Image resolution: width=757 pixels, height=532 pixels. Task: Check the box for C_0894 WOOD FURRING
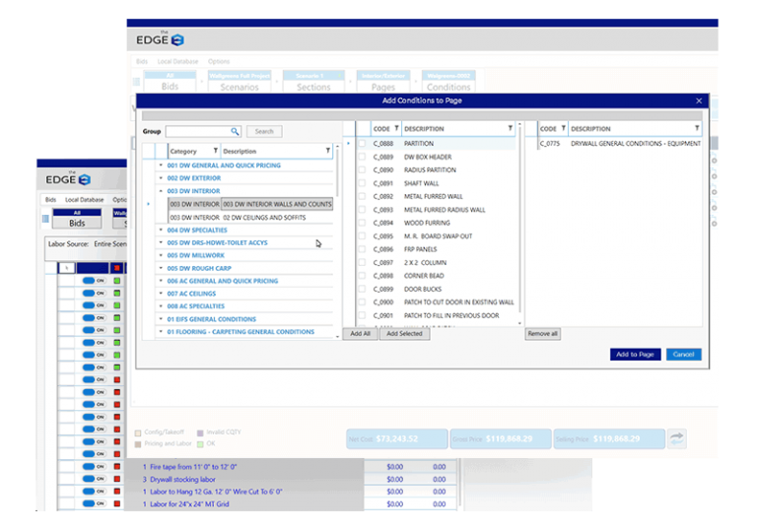(362, 223)
